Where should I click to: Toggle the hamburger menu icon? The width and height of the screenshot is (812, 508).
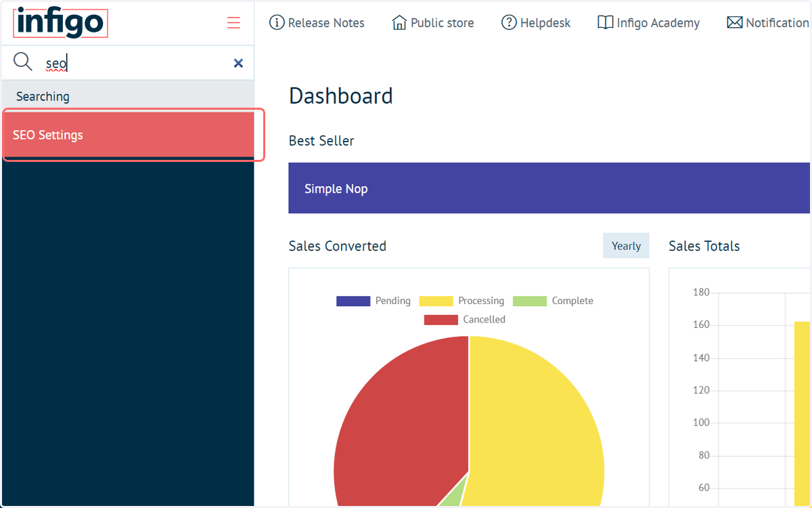(x=233, y=22)
